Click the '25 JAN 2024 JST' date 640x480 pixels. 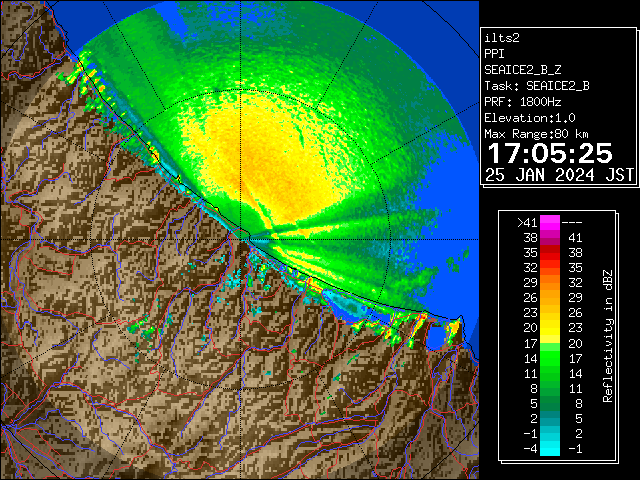click(560, 175)
